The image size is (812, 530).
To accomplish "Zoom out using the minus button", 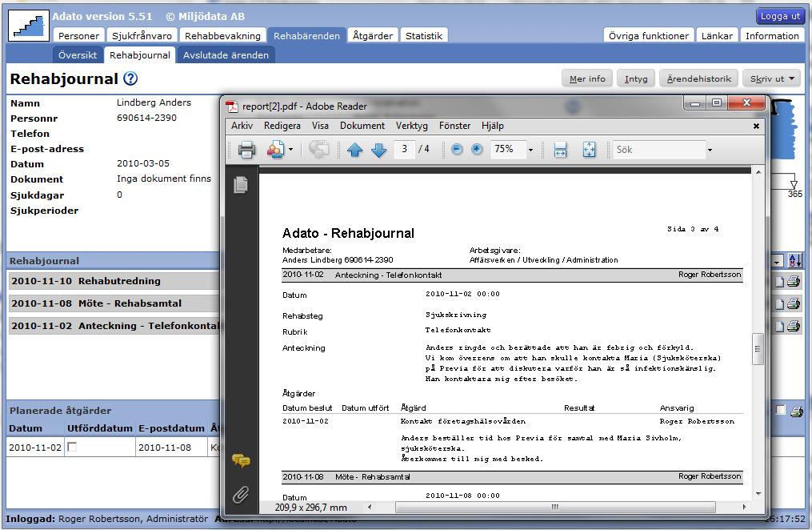I will 457,149.
